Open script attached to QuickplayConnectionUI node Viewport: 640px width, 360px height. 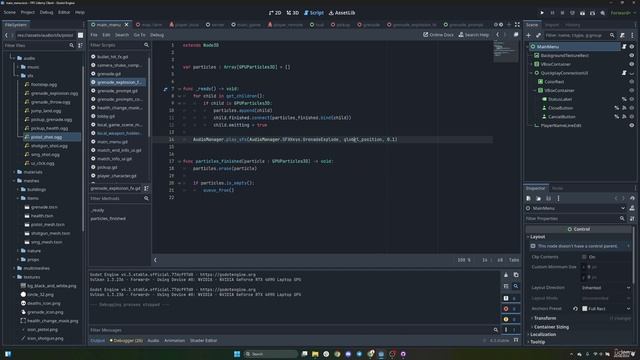(x=624, y=73)
